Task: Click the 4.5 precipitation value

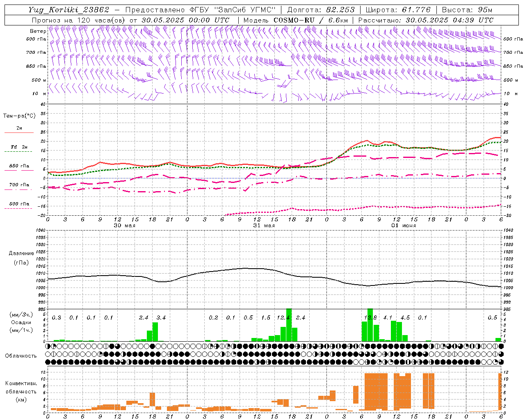Action: (x=405, y=318)
